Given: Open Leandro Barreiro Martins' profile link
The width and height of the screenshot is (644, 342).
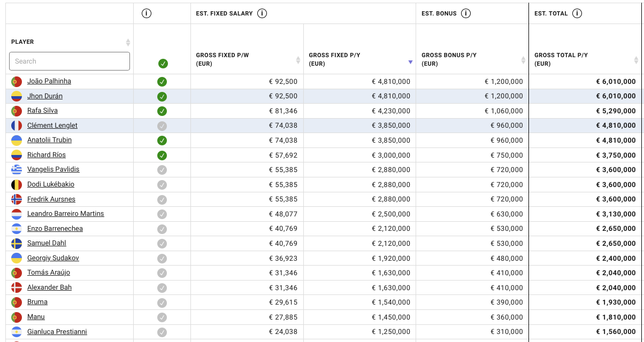Looking at the screenshot, I should pyautogui.click(x=66, y=214).
